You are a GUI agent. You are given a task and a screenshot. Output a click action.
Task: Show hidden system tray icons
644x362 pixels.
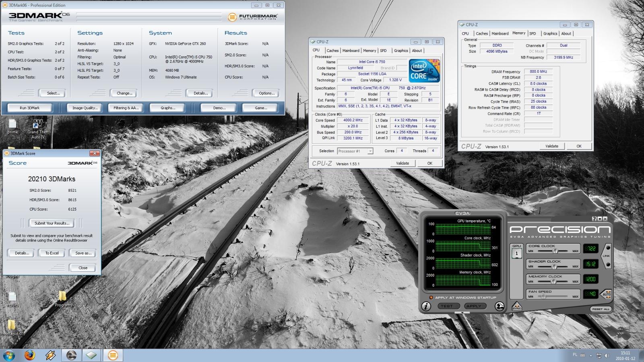point(591,356)
